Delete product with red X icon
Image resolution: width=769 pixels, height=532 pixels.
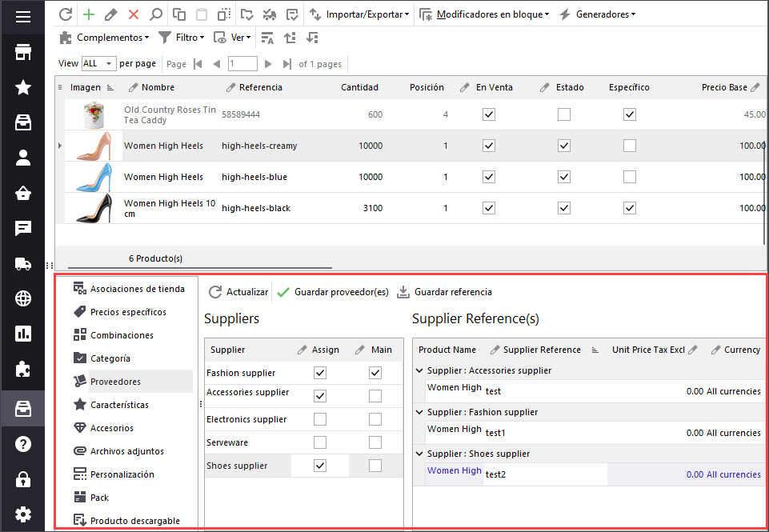(134, 14)
